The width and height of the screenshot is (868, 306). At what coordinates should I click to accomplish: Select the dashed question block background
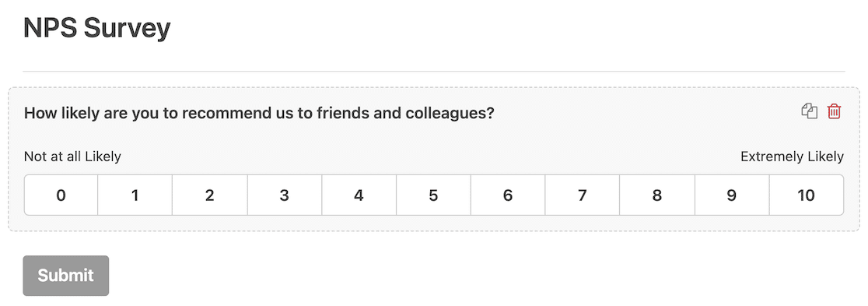point(434,159)
